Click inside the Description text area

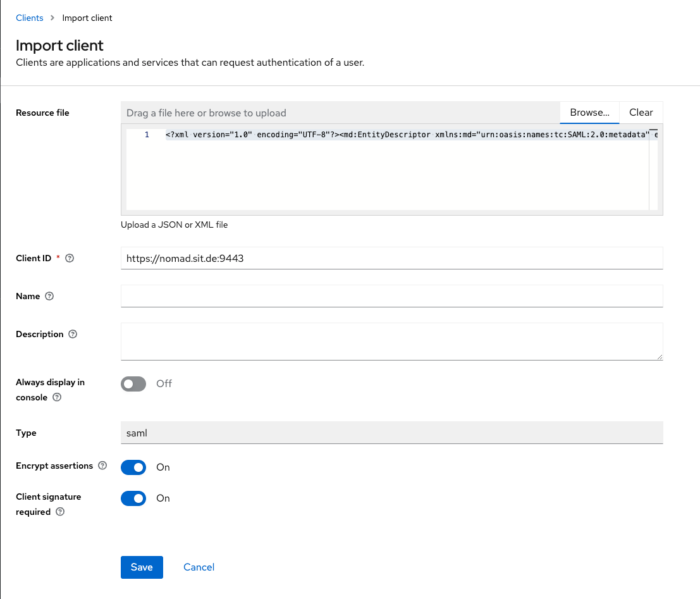(x=391, y=342)
